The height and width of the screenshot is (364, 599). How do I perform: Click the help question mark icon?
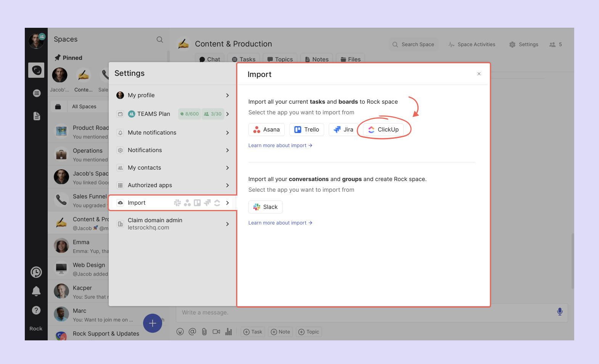tap(36, 310)
